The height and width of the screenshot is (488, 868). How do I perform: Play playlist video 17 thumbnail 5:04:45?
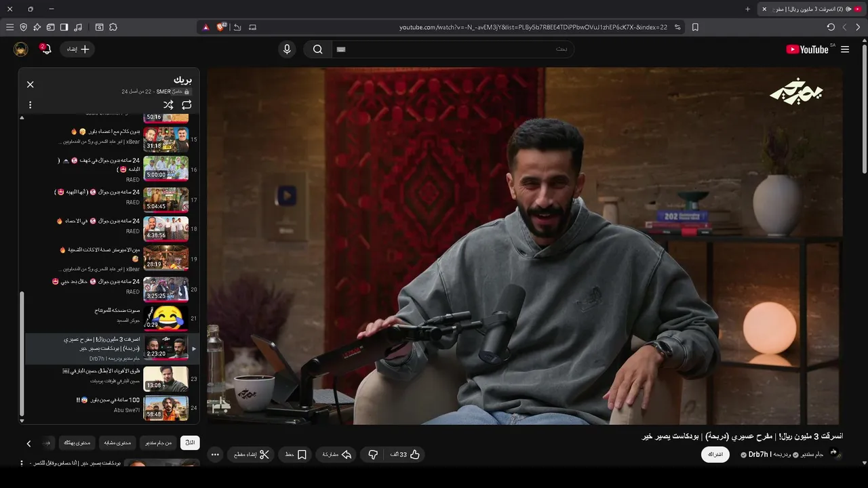[x=166, y=199]
